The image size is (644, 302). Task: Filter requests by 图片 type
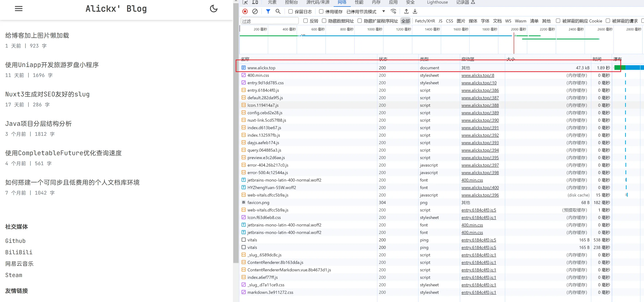[x=461, y=21]
